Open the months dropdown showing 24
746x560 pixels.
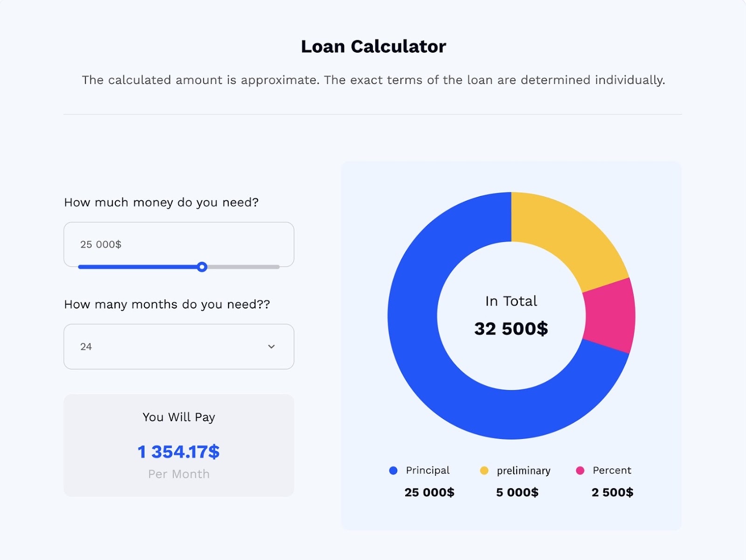[179, 347]
